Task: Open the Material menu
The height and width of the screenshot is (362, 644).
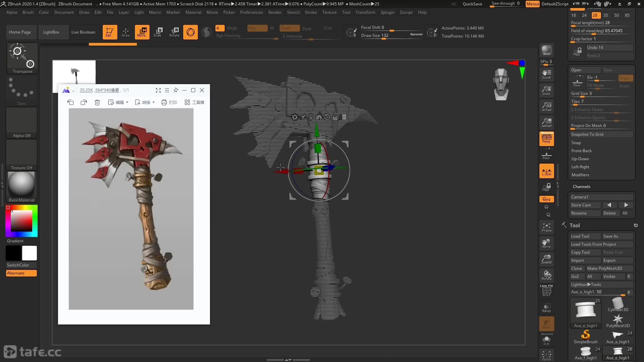Action: coord(193,12)
